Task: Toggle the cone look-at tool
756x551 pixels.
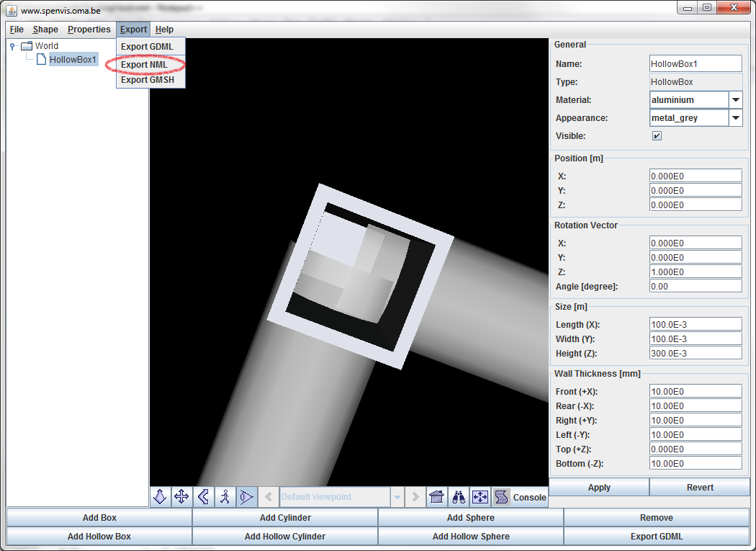Action: 246,496
